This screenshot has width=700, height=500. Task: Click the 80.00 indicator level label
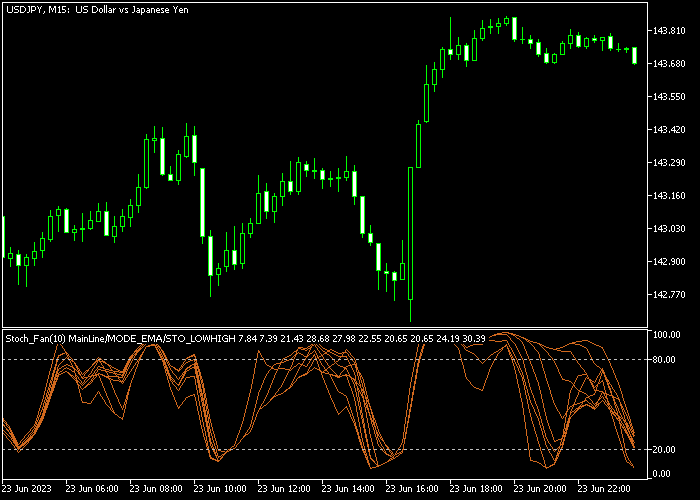tap(664, 360)
